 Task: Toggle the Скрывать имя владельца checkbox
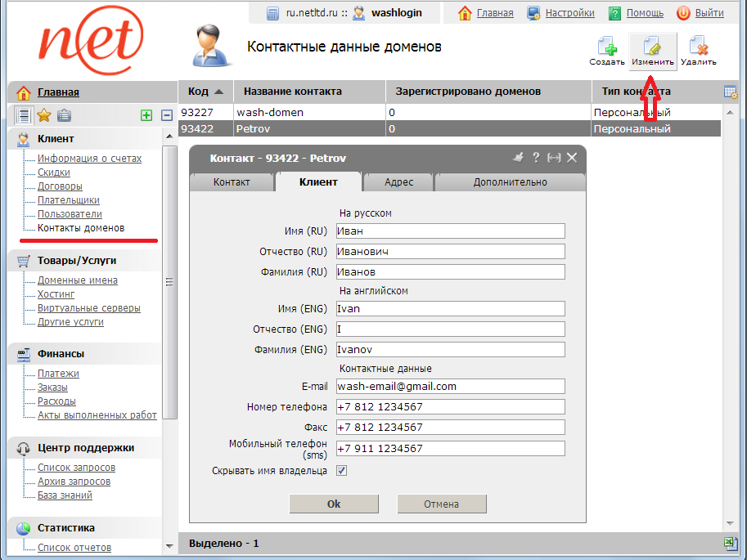342,471
